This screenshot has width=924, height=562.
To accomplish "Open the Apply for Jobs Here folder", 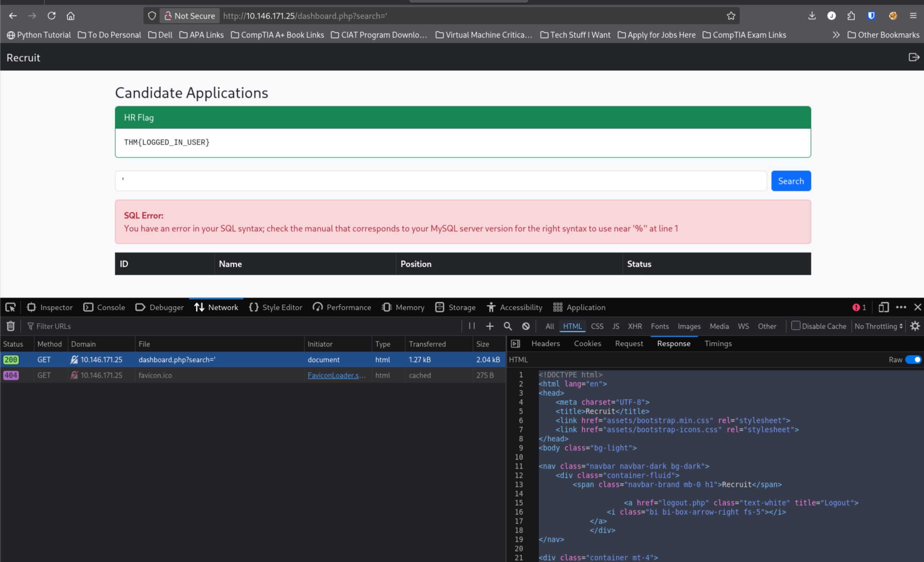I will point(656,35).
